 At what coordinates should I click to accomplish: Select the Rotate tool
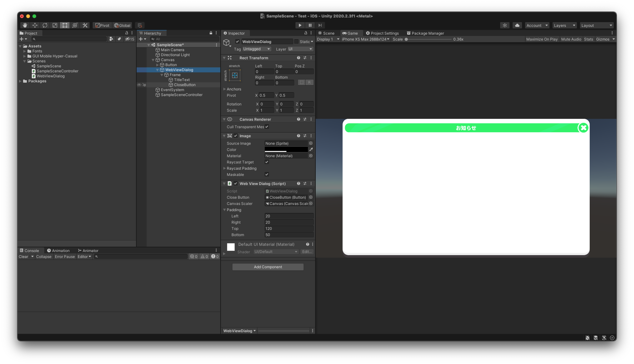pyautogui.click(x=45, y=25)
